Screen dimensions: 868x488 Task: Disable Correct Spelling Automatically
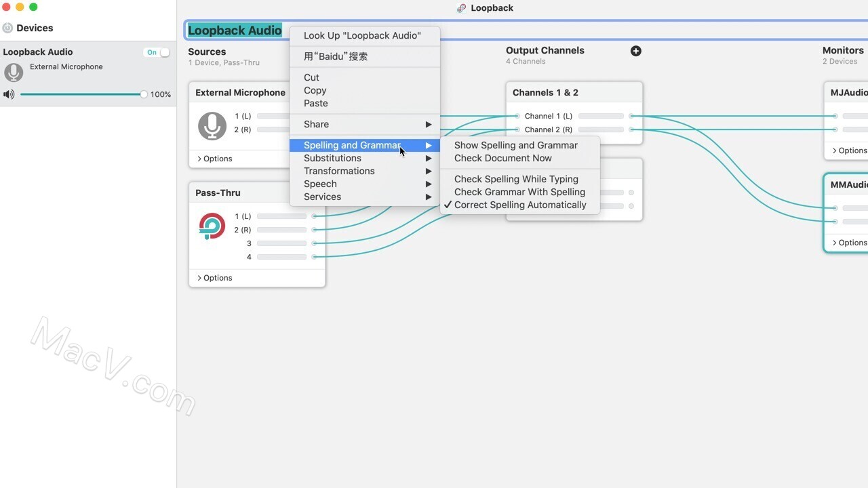[521, 205]
